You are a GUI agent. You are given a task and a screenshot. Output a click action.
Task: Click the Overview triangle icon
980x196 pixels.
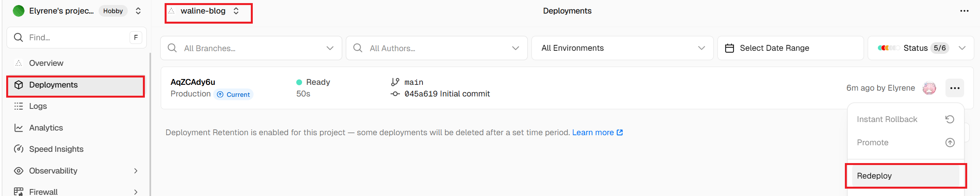[18, 63]
